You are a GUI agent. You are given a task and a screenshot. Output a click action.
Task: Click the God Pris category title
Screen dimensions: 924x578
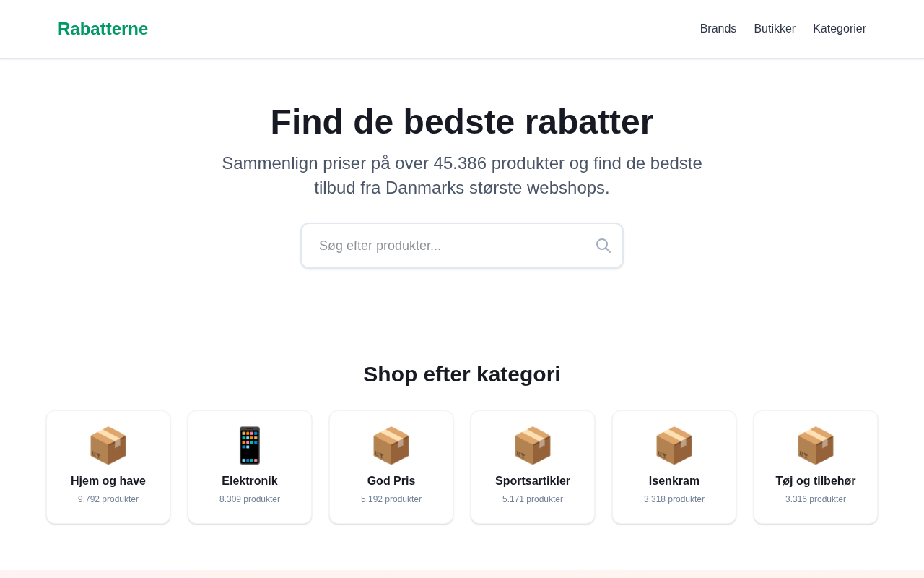coord(391,481)
